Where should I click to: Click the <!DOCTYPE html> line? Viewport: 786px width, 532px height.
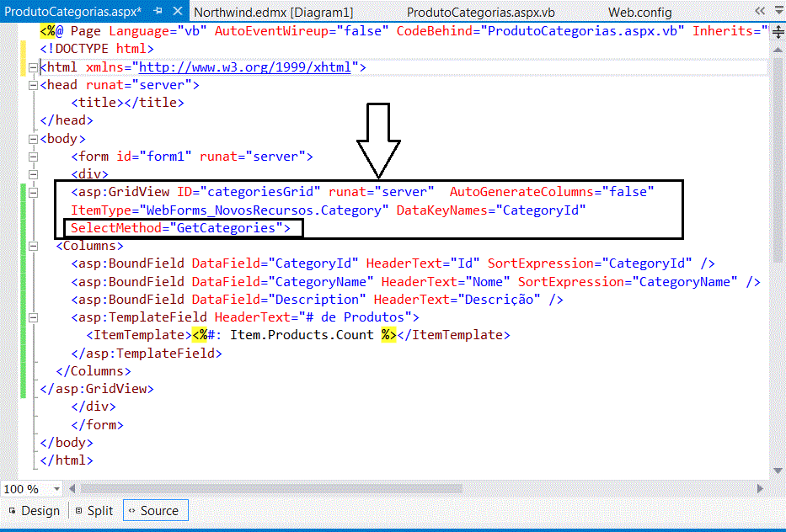pos(97,49)
